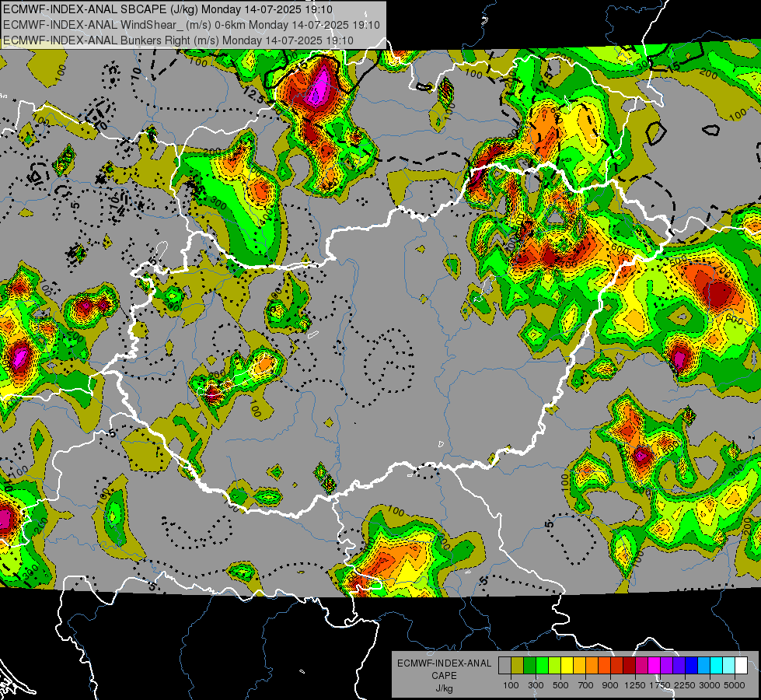
Task: Click the olive legend swatch after 100
Action: click(518, 665)
